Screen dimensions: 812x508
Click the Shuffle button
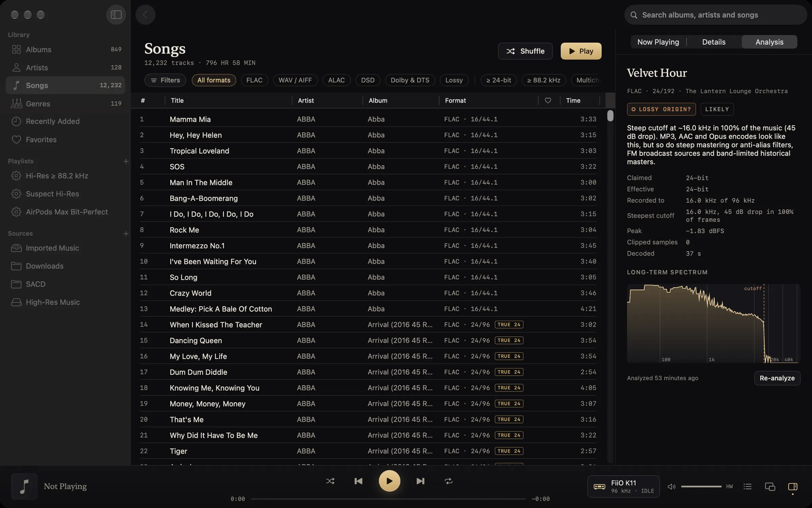point(525,51)
